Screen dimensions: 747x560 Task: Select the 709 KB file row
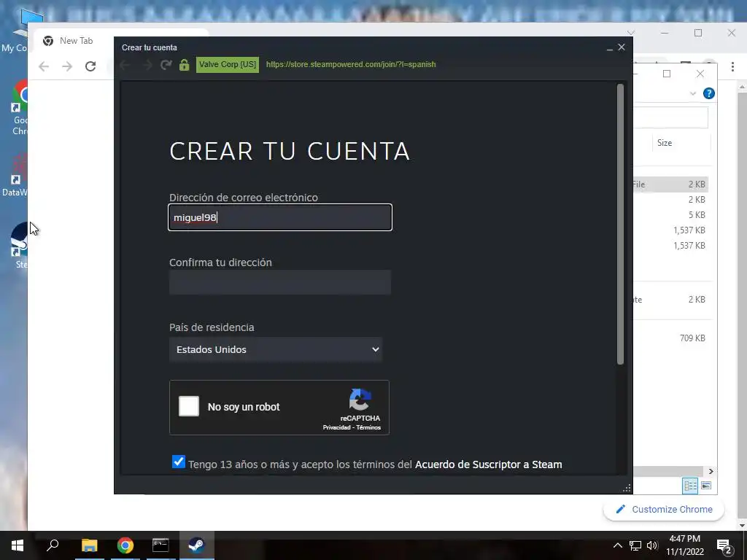[671, 338]
